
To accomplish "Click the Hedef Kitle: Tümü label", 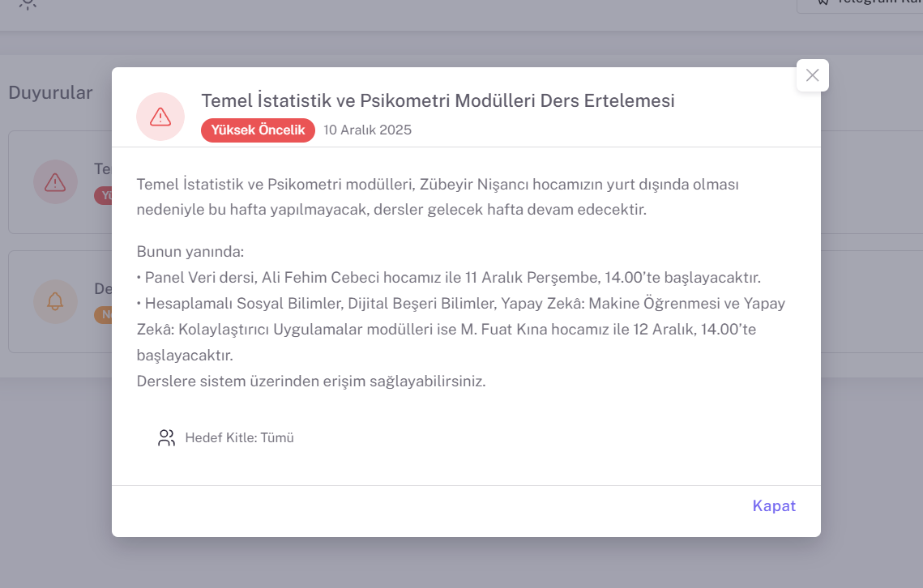I will [240, 437].
